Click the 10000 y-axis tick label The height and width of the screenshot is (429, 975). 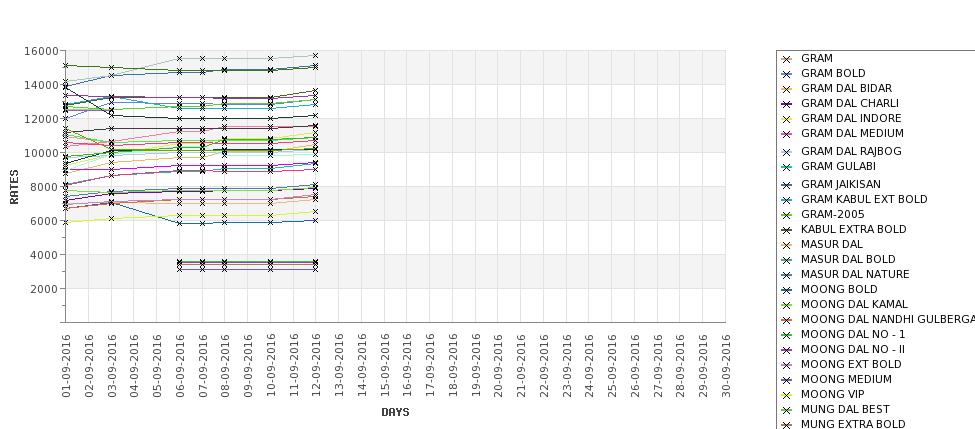[41, 153]
